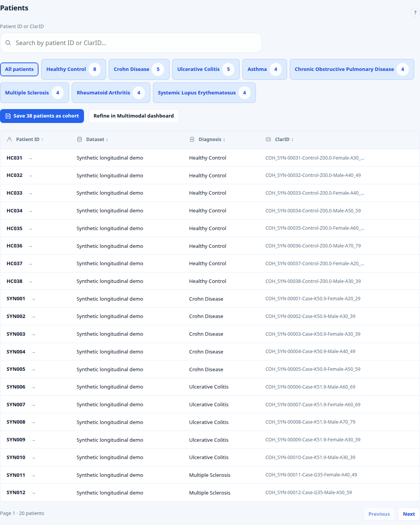Go to the Next page
Screen dimensions: 420x525
point(409,514)
